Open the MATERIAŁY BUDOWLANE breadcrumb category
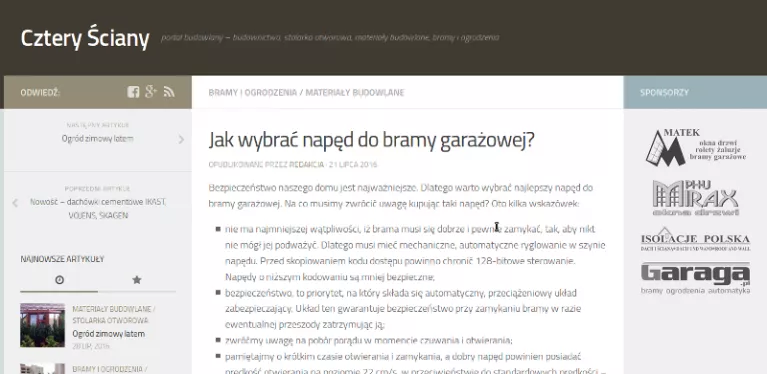Image resolution: width=767 pixels, height=374 pixels. [355, 92]
